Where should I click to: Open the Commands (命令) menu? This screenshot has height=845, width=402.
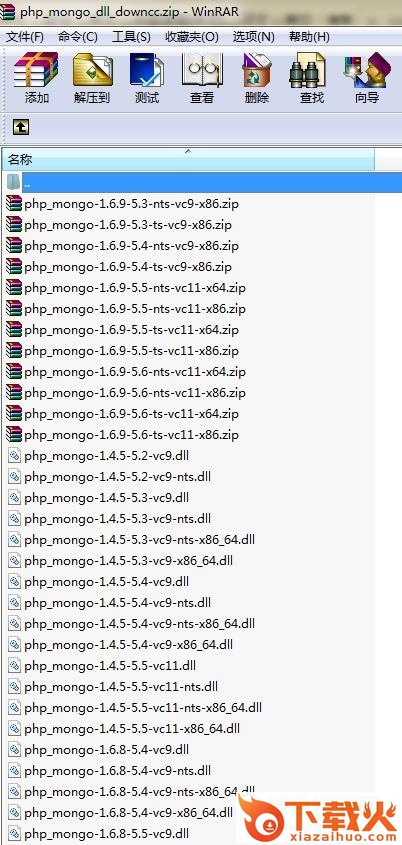pos(78,37)
